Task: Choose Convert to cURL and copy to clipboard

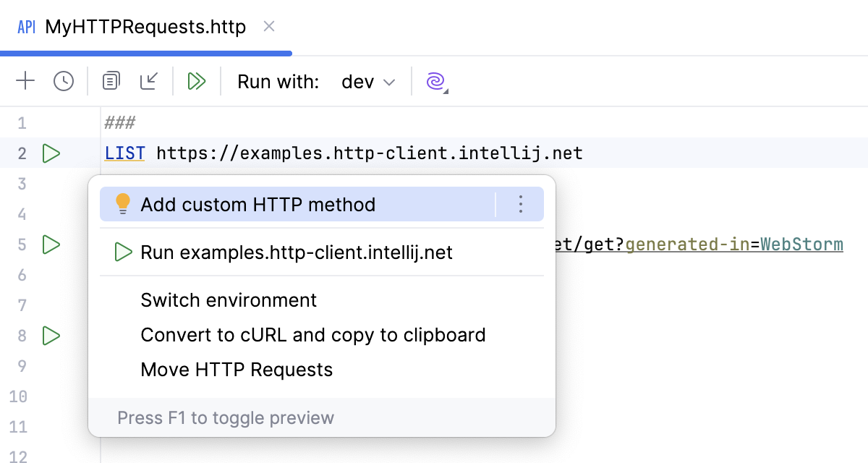Action: click(313, 334)
